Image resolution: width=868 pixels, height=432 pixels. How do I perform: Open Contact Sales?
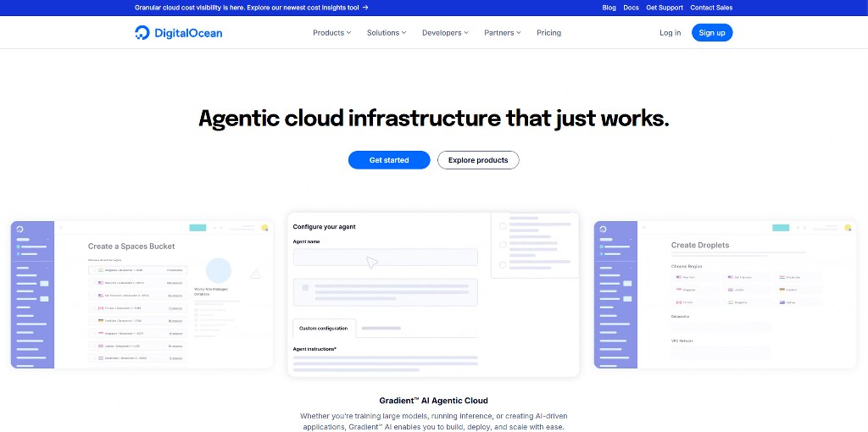711,8
